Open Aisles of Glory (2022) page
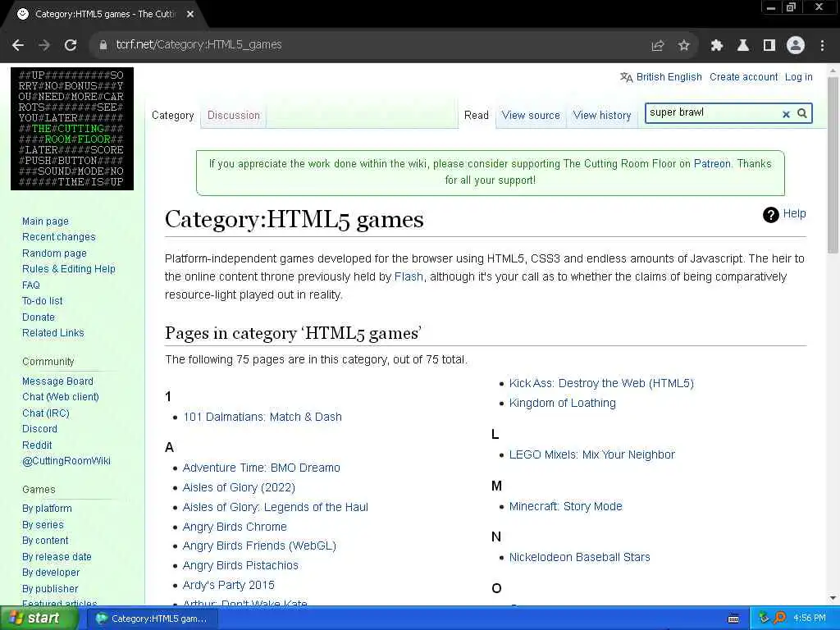Image resolution: width=840 pixels, height=630 pixels. [x=239, y=487]
